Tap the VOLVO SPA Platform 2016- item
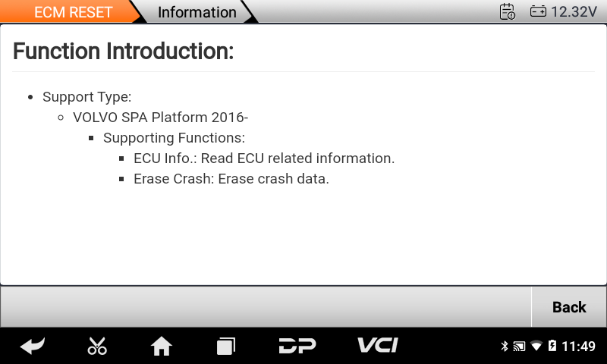Image resolution: width=607 pixels, height=364 pixels. tap(160, 118)
